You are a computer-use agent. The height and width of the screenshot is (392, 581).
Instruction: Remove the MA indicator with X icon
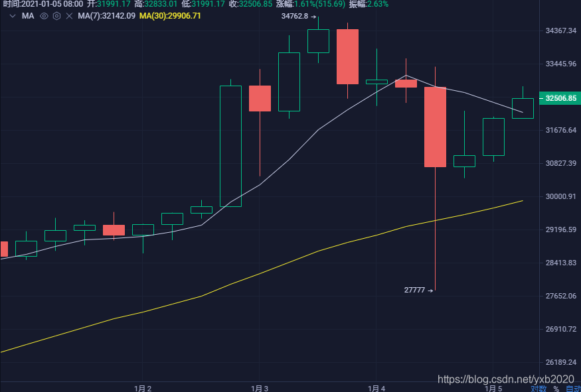click(x=69, y=16)
